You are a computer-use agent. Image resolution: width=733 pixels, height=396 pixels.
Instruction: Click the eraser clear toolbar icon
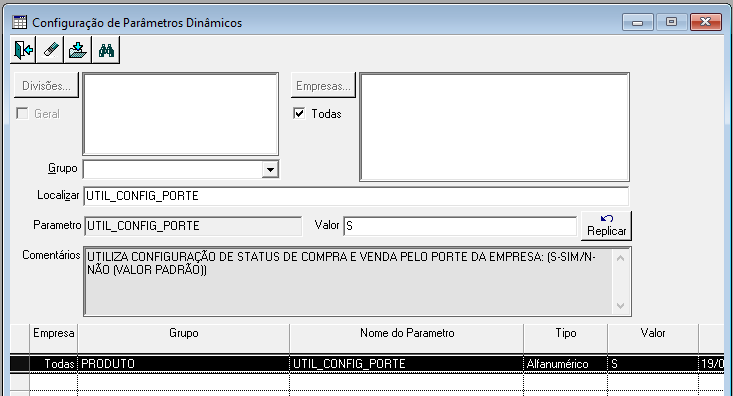pyautogui.click(x=50, y=50)
